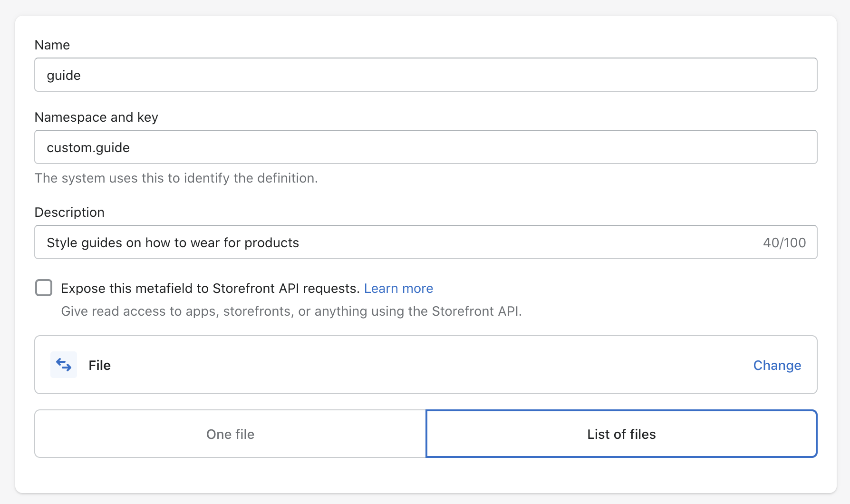Screen dimensions: 850x504
Task: Select the List of files option
Action: [x=621, y=434]
